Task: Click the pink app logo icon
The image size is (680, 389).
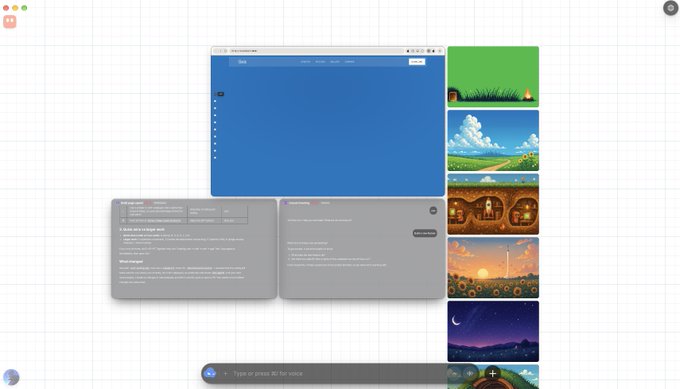Action: click(x=10, y=22)
